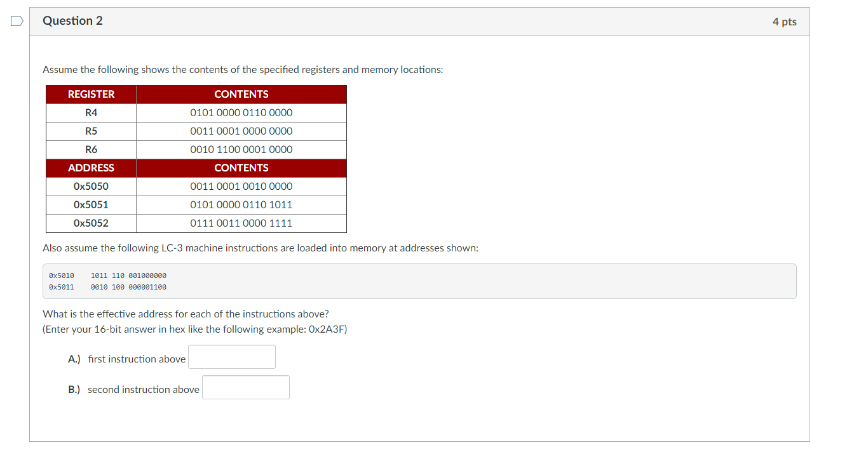
Task: Click the 0x5051 memory contents cell
Action: [x=241, y=204]
